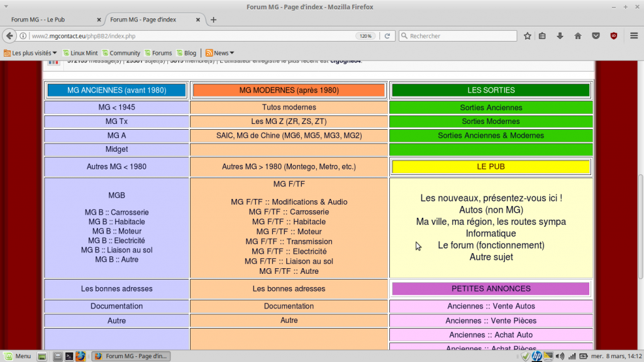Viewport: 644px width, 362px height.
Task: Launch the terminal from the taskbar
Action: pyautogui.click(x=69, y=356)
